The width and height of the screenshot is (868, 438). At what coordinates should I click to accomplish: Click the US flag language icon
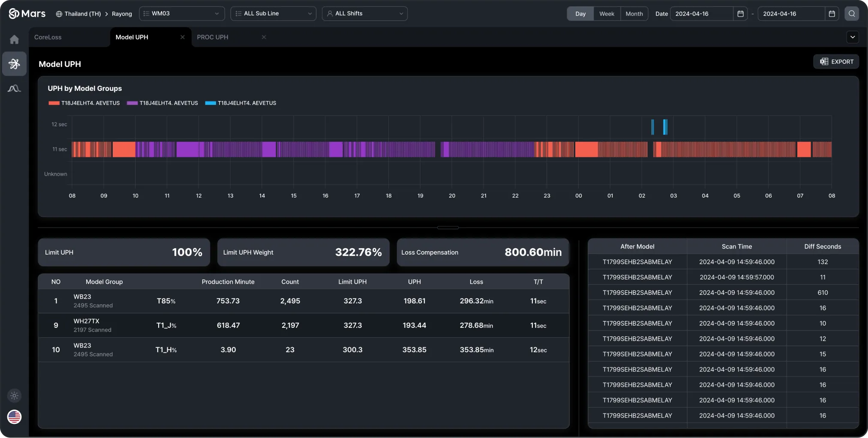click(x=14, y=417)
